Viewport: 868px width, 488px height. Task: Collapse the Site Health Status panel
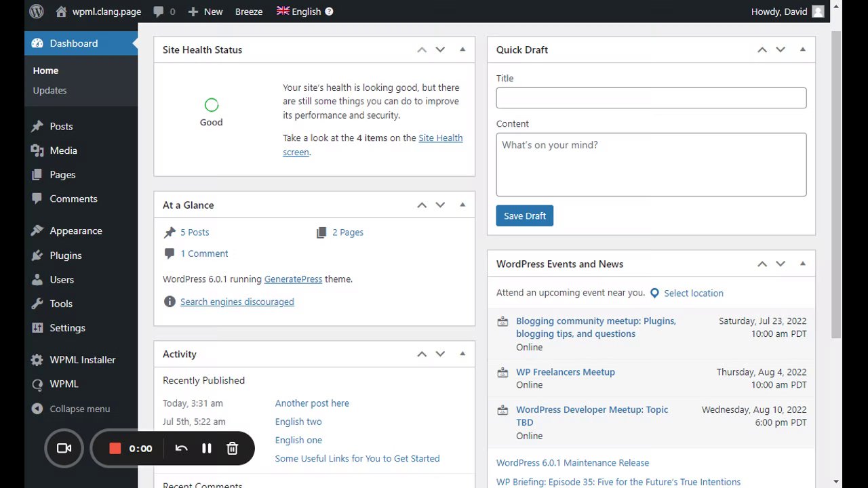click(462, 49)
